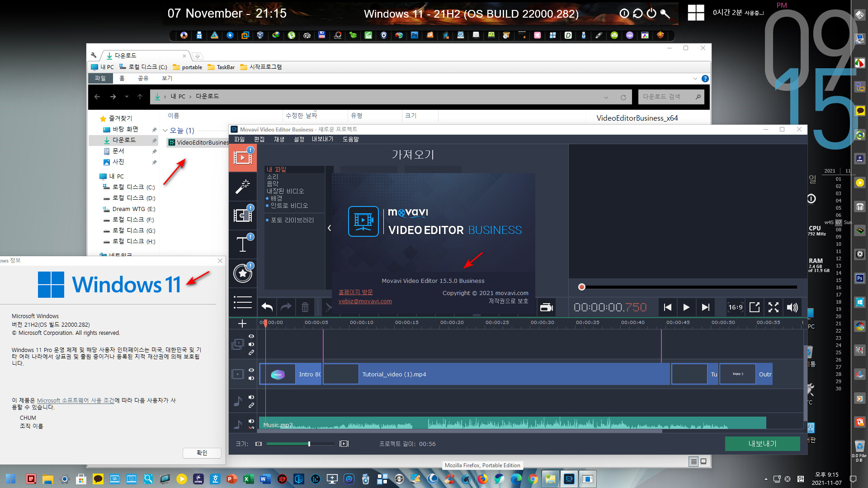The image size is (868, 488).
Task: Click 홈페이지 방문 link in about box
Action: tap(356, 292)
